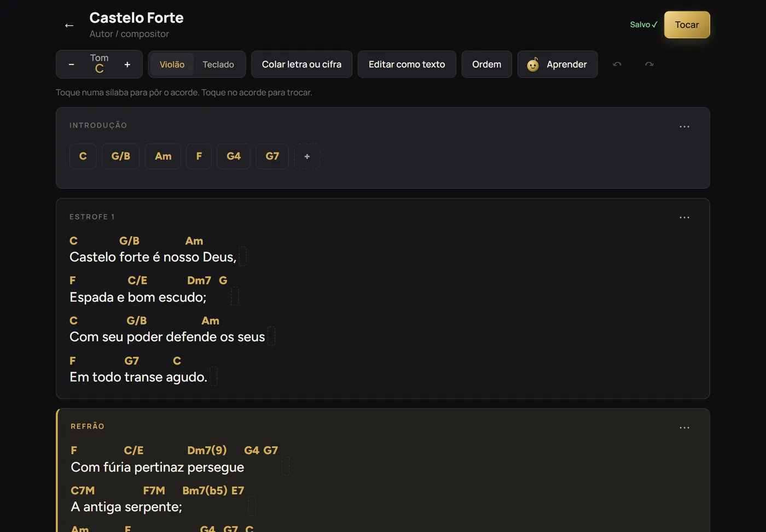Raise the key with plus button
This screenshot has height=532, width=766.
(127, 65)
